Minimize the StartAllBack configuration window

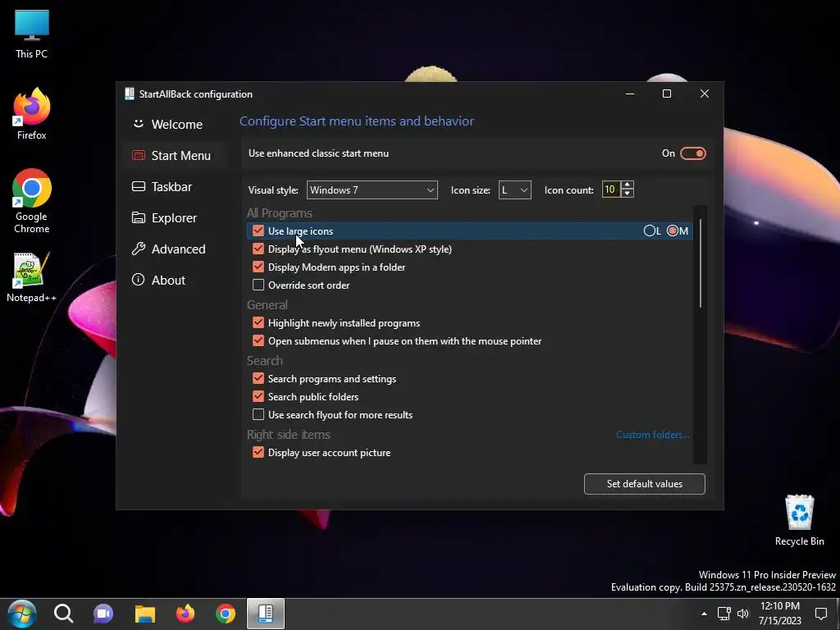tap(630, 94)
